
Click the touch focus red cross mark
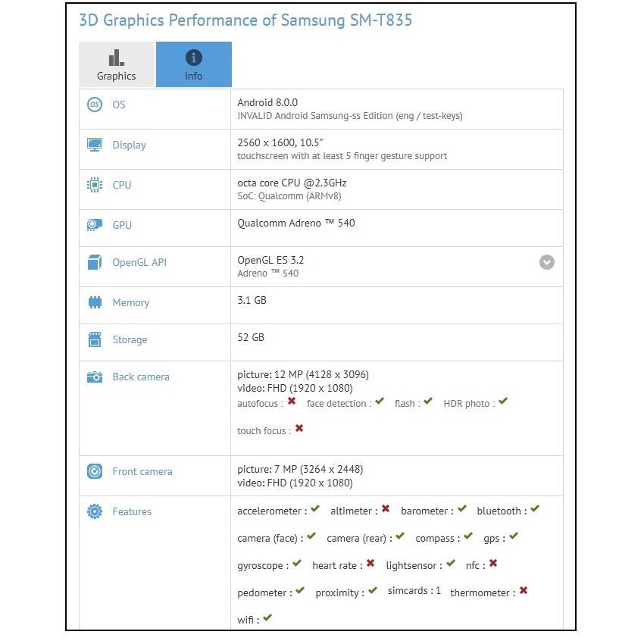coord(299,428)
